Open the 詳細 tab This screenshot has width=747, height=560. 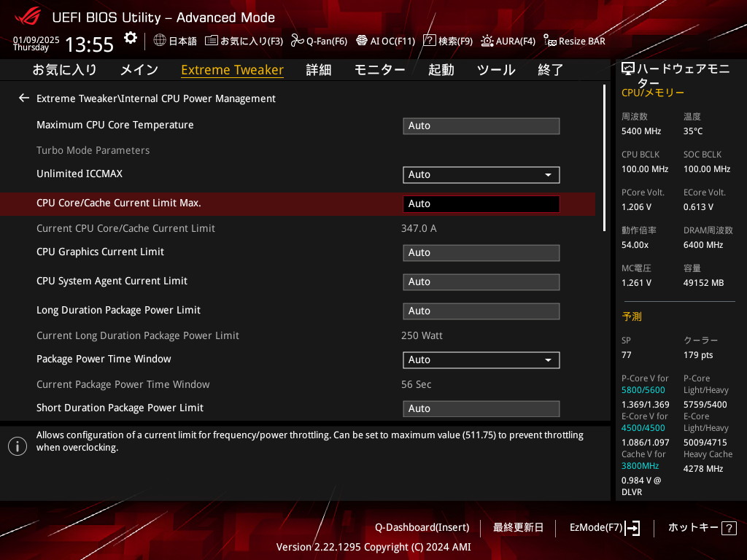click(x=318, y=70)
